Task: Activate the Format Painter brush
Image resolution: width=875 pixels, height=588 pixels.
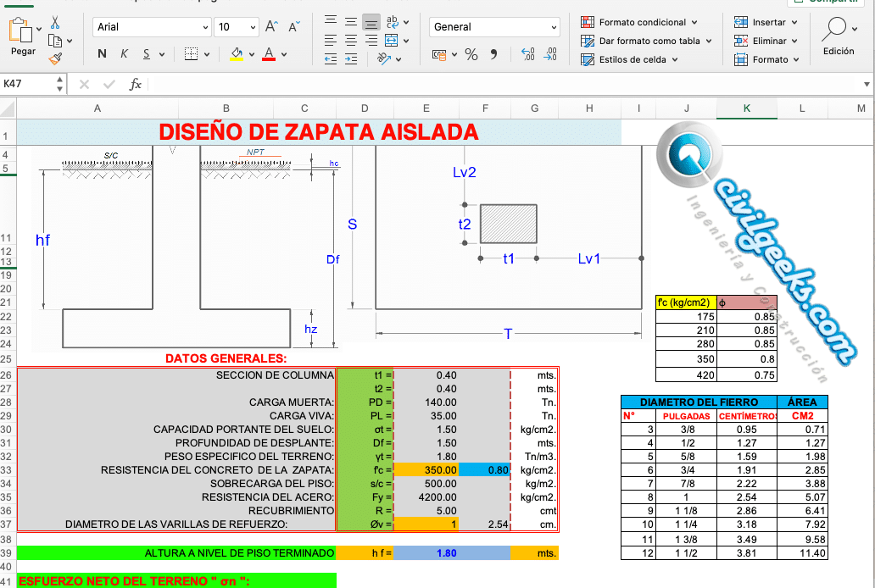Action: point(54,58)
